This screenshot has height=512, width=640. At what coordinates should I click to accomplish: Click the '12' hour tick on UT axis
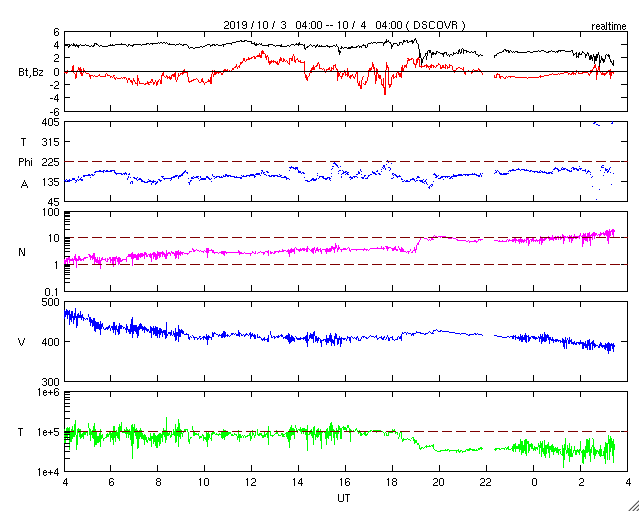point(251,484)
